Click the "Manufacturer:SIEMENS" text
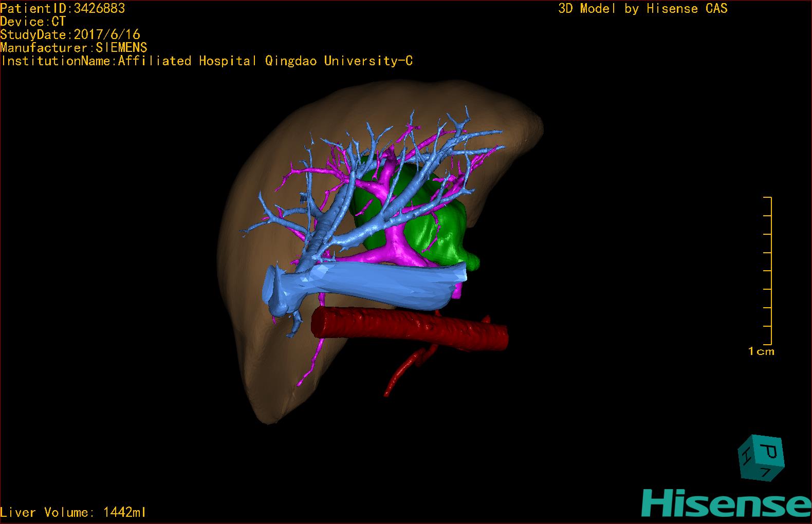 click(x=73, y=48)
